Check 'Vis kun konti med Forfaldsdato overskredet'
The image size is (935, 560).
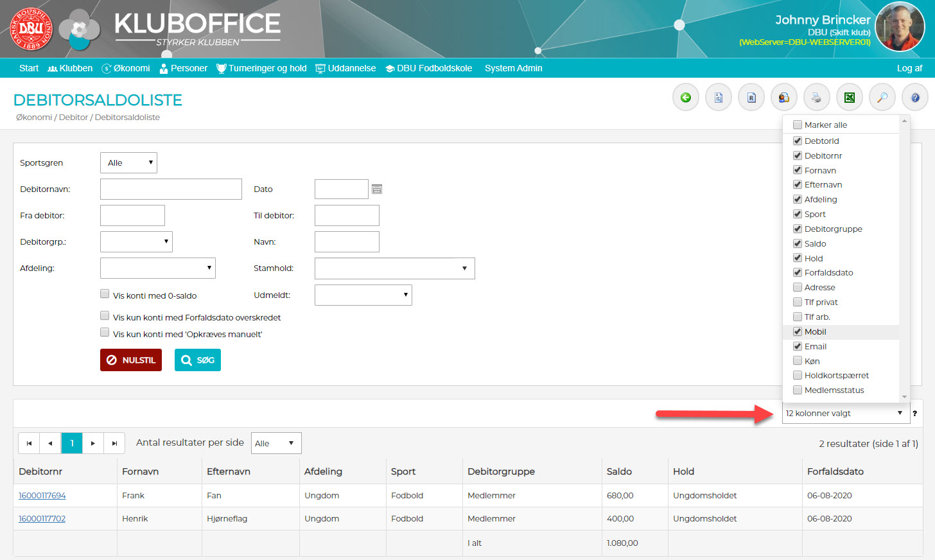point(105,315)
